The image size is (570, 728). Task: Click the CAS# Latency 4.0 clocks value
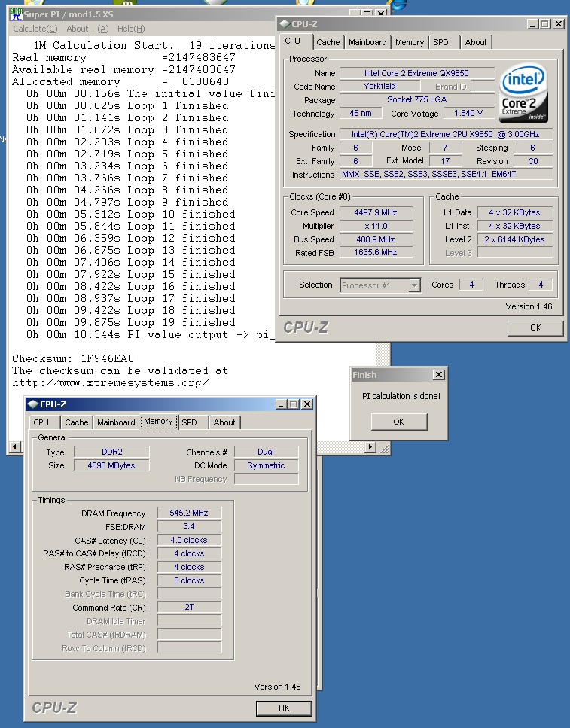[x=189, y=540]
